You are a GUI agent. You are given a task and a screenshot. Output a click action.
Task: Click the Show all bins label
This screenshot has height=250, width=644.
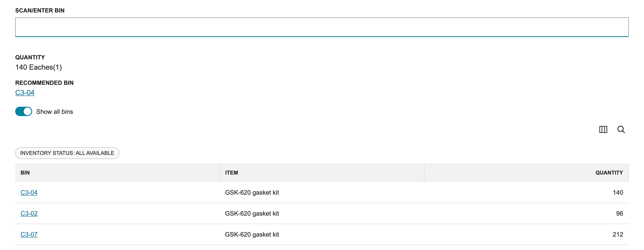55,112
